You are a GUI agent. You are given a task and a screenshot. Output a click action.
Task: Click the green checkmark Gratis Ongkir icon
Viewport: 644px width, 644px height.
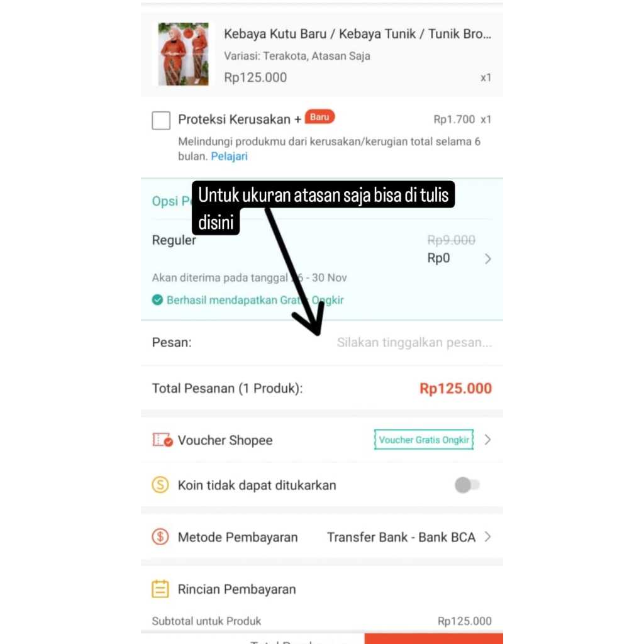pyautogui.click(x=157, y=300)
